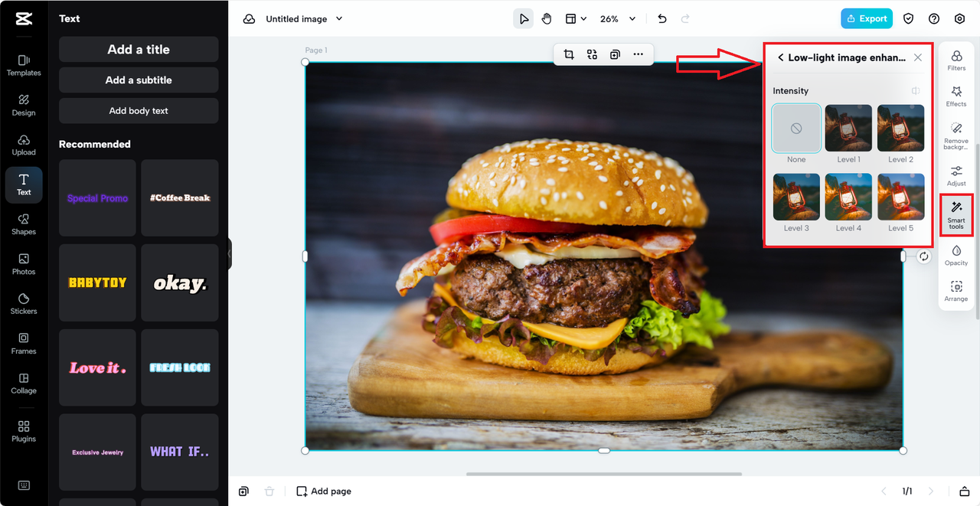Toggle the intensity compare icon

[916, 91]
